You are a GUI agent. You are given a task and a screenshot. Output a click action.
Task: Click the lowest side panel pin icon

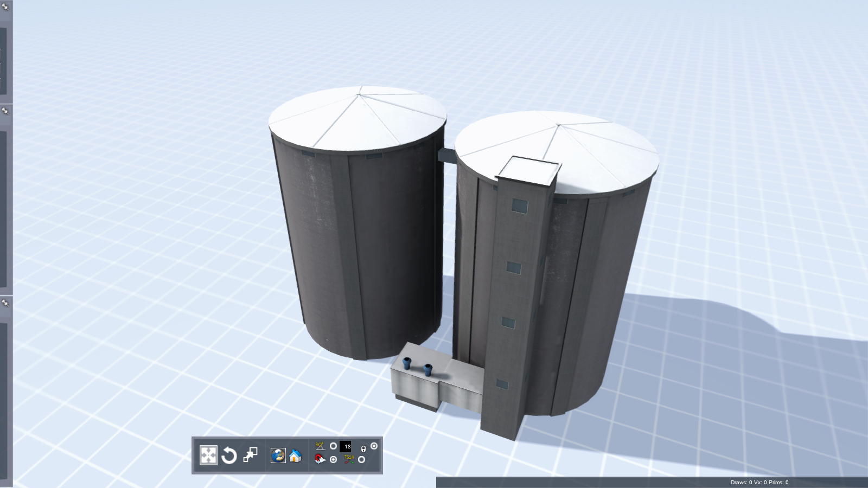pos(5,304)
